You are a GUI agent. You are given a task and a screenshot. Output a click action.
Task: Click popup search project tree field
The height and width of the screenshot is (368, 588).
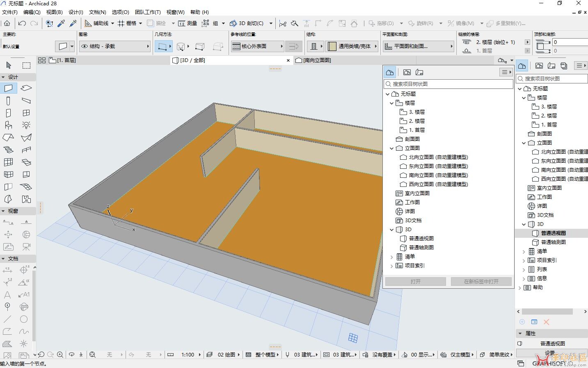(x=448, y=84)
